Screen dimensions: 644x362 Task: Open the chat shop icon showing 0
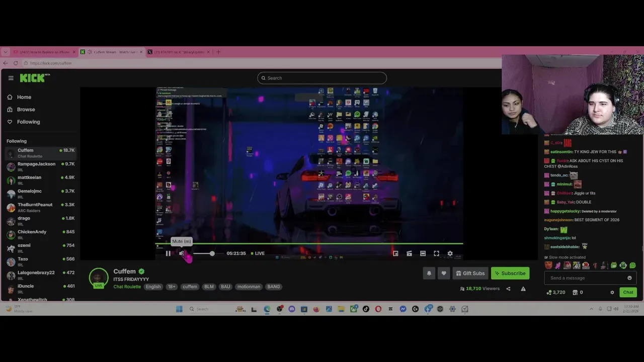coord(578,292)
